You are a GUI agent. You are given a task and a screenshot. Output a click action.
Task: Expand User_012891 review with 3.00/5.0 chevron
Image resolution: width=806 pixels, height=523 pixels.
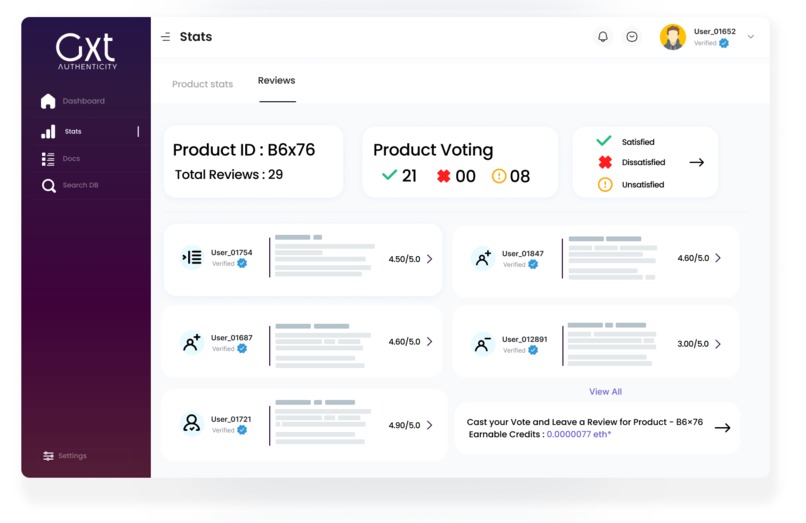pos(718,344)
